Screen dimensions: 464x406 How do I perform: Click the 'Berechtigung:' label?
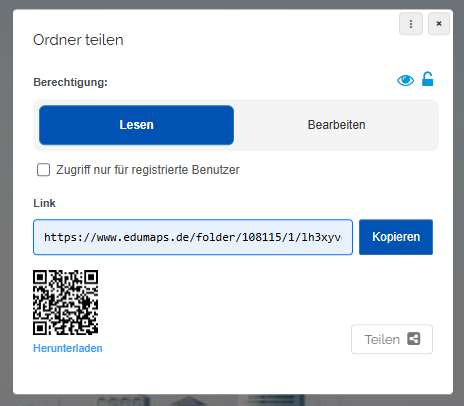tap(70, 82)
